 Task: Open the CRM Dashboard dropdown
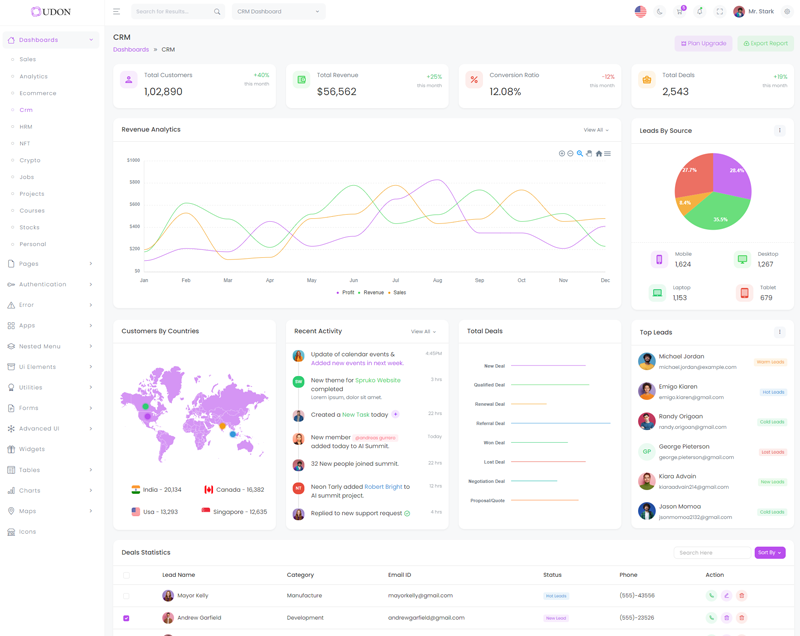coord(278,12)
